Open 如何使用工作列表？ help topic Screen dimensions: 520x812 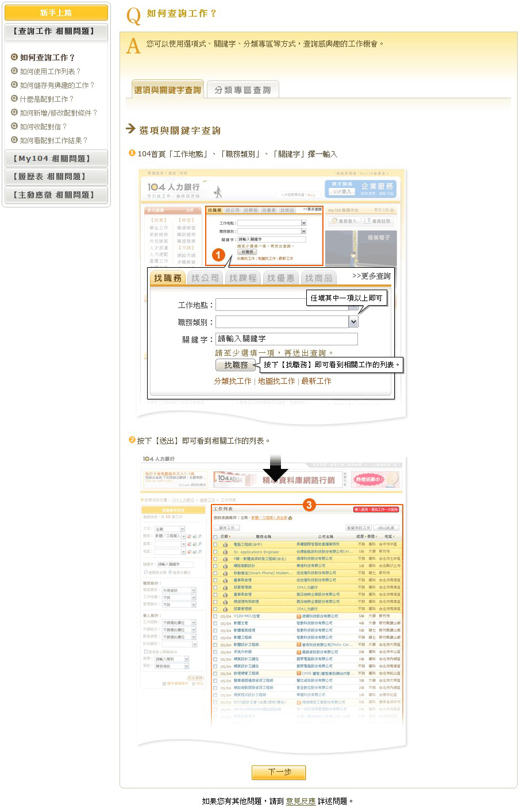click(x=50, y=71)
